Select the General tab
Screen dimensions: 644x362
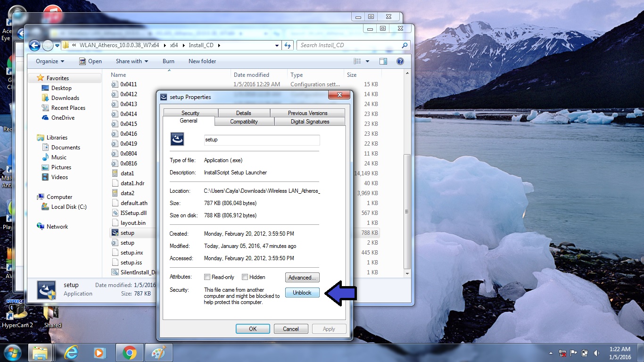[x=189, y=121]
